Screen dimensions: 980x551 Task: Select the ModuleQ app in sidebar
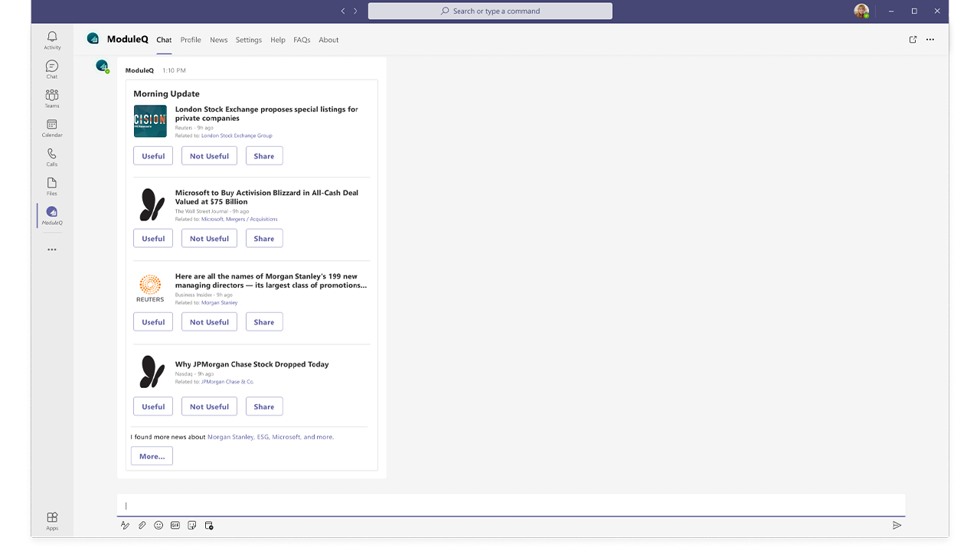pos(52,215)
